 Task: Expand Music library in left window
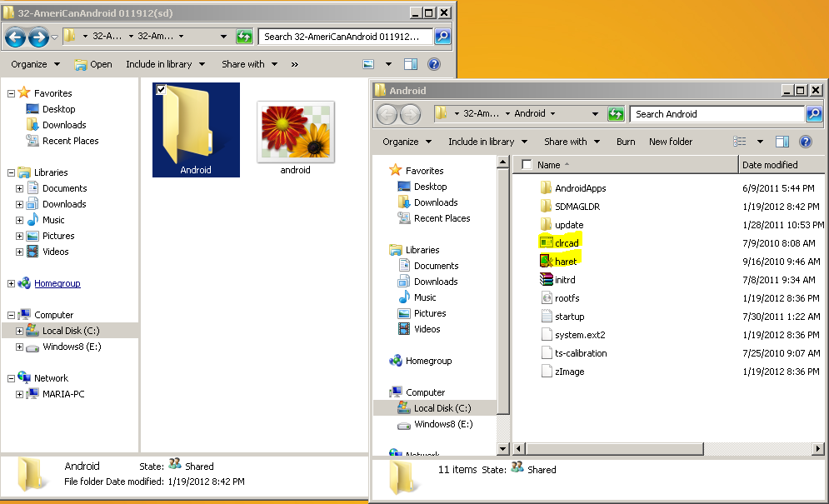coord(19,221)
